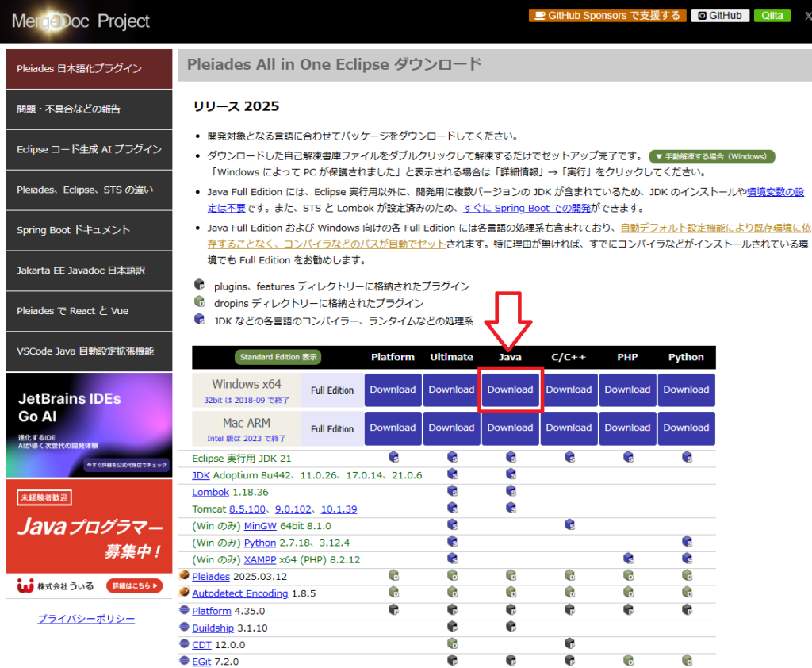Download Windows x64 Ultimate Full Edition
The width and height of the screenshot is (812, 668).
pos(451,390)
